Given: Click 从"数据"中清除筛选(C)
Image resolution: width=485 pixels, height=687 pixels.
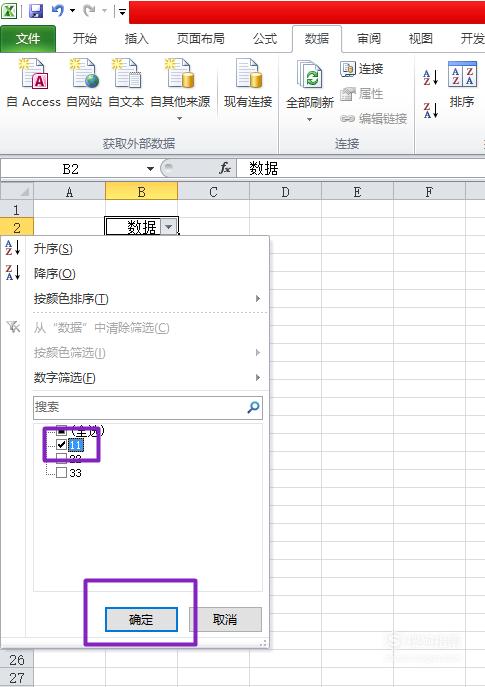Looking at the screenshot, I should 135,327.
